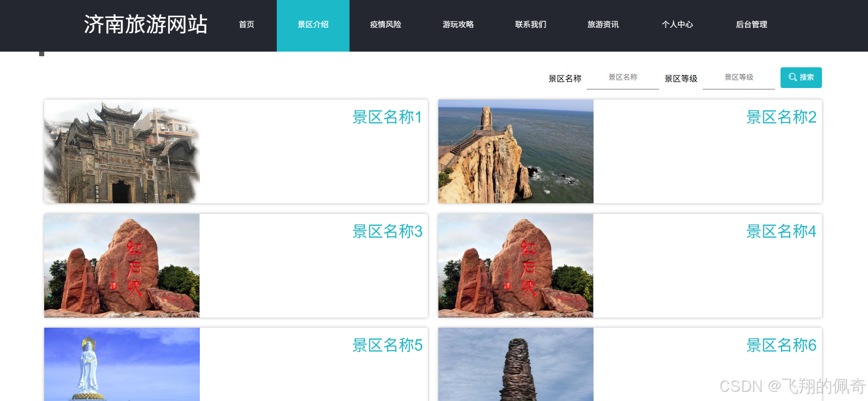Click the stone pillar thumbnail of 景区名称6
The image size is (868, 401).
[x=516, y=364]
